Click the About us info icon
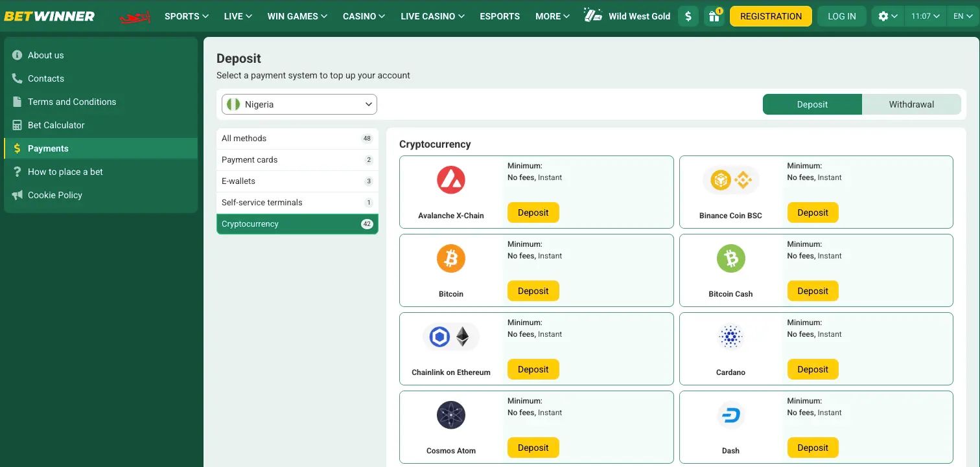This screenshot has height=467, width=980. click(17, 55)
